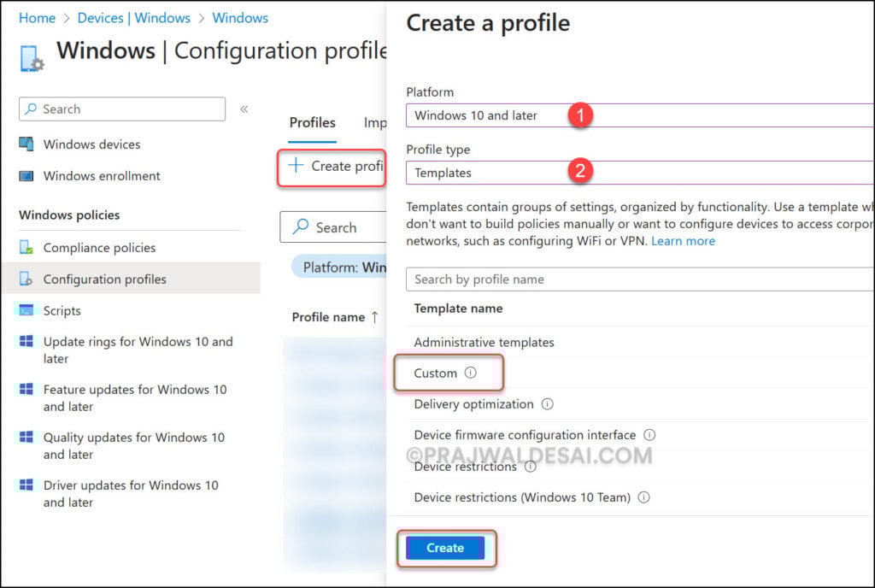Click the Windows configuration profiles header icon
875x588 pixels.
pos(32,59)
